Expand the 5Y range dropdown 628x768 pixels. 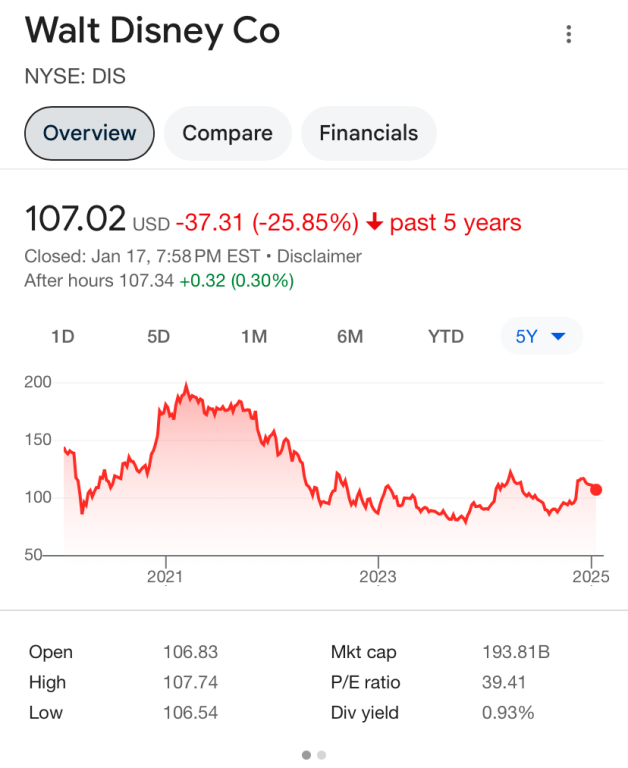541,336
